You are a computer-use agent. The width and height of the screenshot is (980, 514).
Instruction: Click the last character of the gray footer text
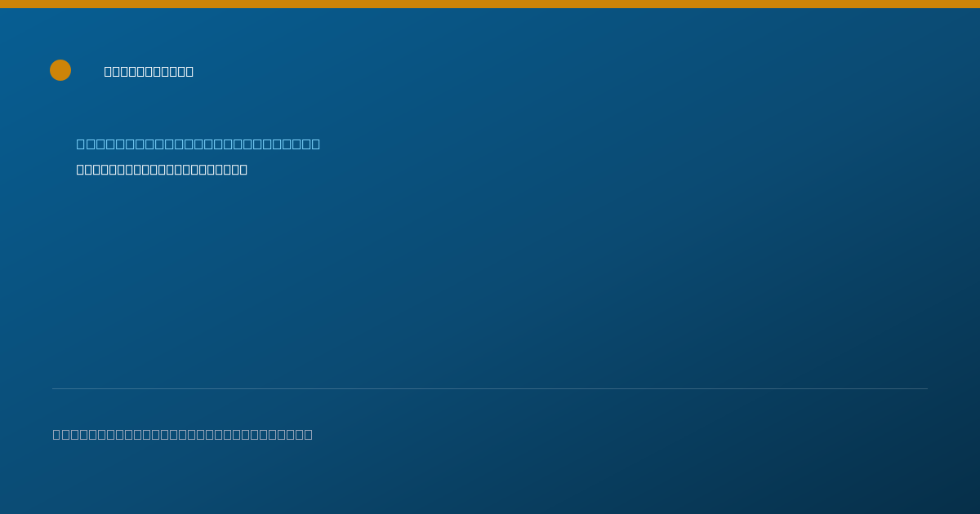[x=309, y=434]
